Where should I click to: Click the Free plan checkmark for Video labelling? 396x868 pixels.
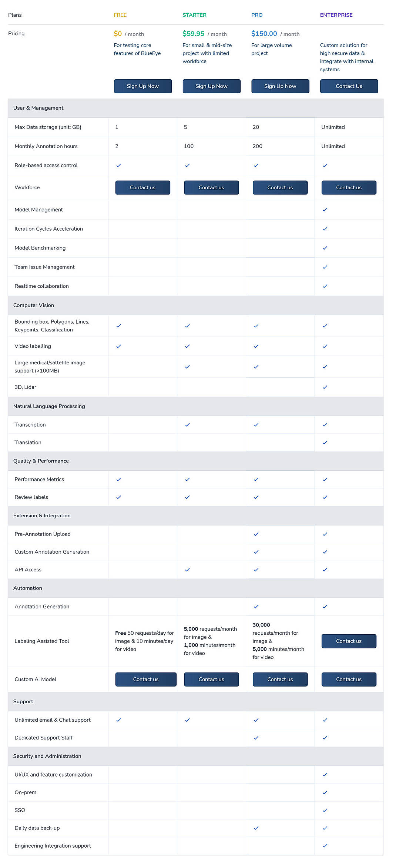[x=119, y=346]
